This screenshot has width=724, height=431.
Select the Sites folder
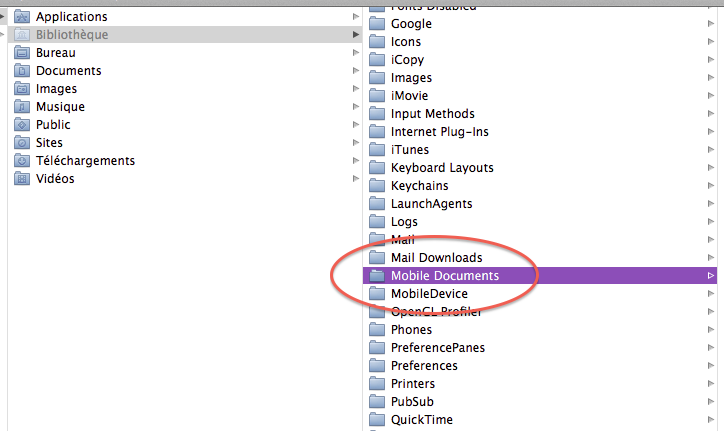(49, 143)
